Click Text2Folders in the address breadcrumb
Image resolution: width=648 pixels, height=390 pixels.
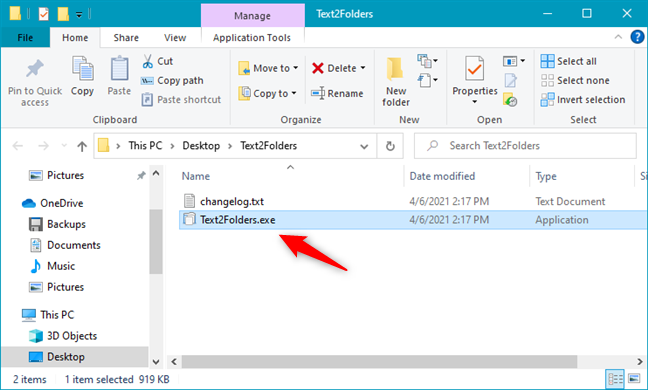(269, 145)
